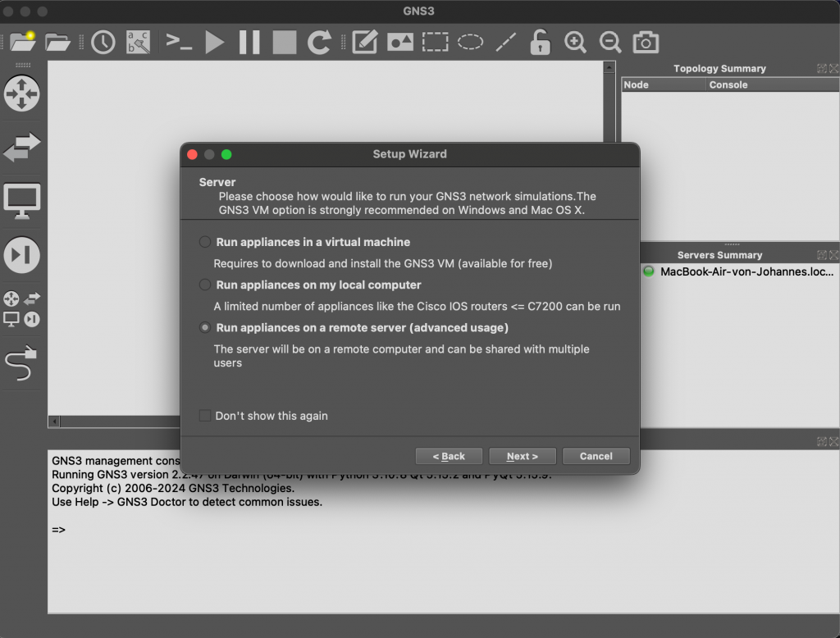
Task: Browse security devices icon
Action: click(x=22, y=254)
